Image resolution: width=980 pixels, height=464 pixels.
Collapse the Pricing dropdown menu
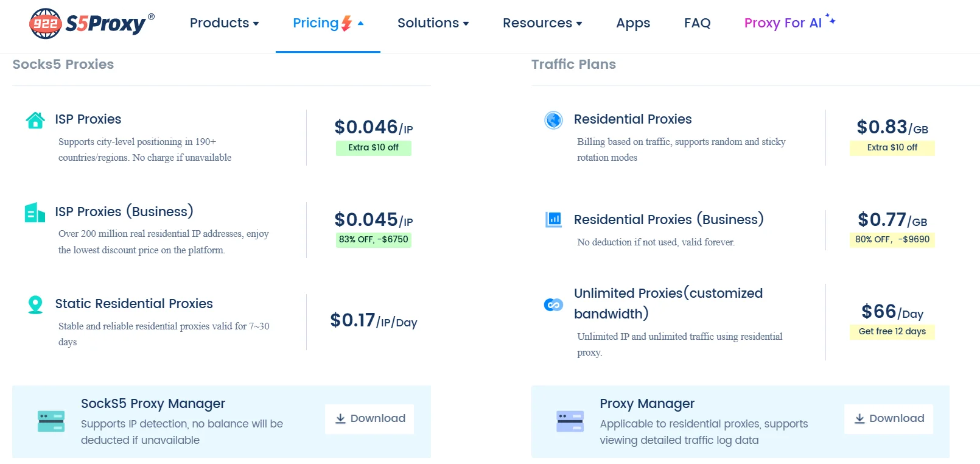[x=327, y=23]
